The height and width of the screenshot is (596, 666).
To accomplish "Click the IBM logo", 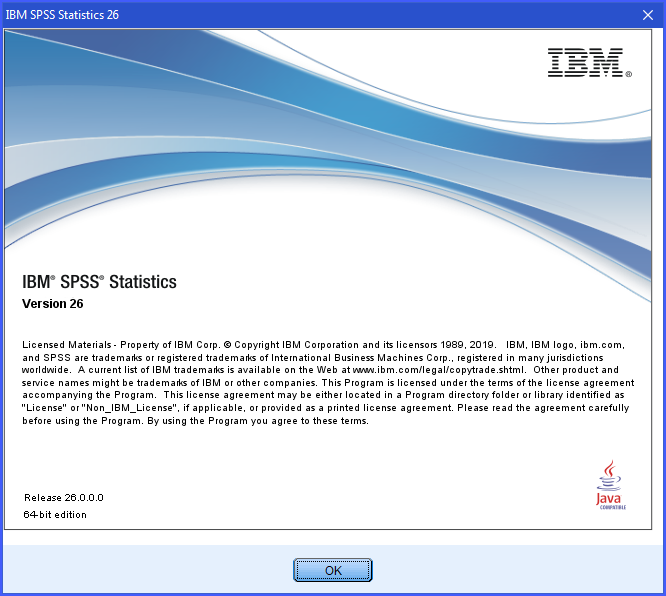I will point(589,62).
